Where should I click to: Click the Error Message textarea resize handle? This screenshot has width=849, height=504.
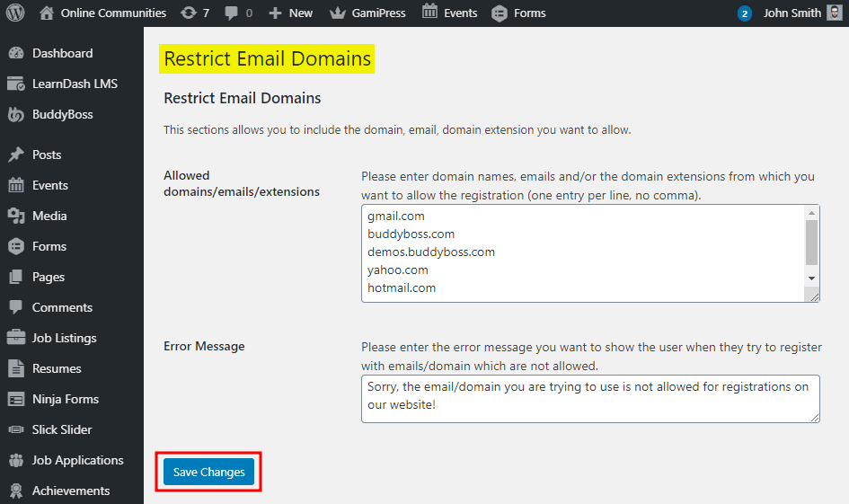814,417
